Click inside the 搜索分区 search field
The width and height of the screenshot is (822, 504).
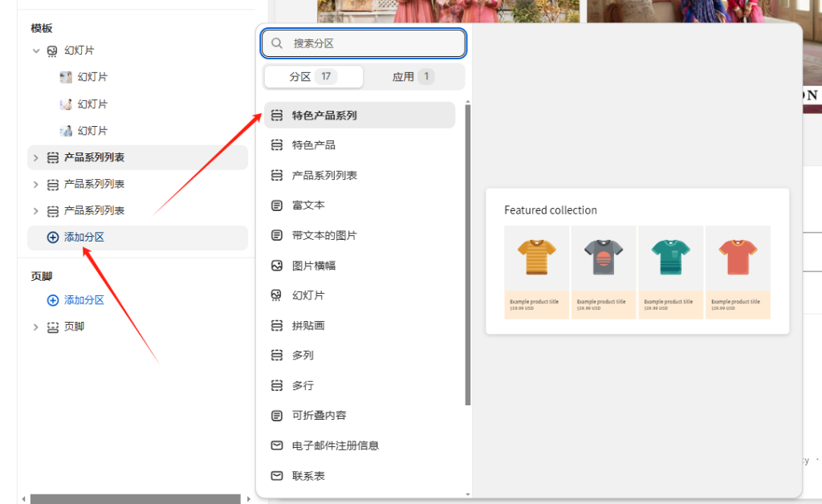coord(361,43)
